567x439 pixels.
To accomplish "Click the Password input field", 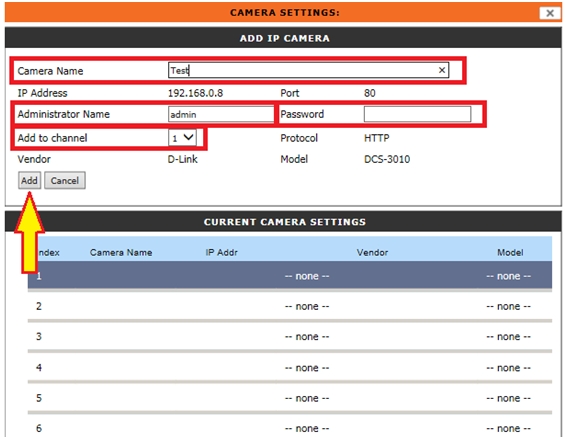I will pos(417,114).
